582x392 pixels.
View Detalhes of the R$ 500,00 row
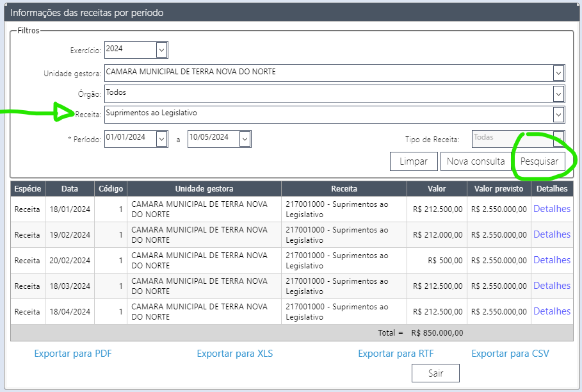[x=551, y=260]
